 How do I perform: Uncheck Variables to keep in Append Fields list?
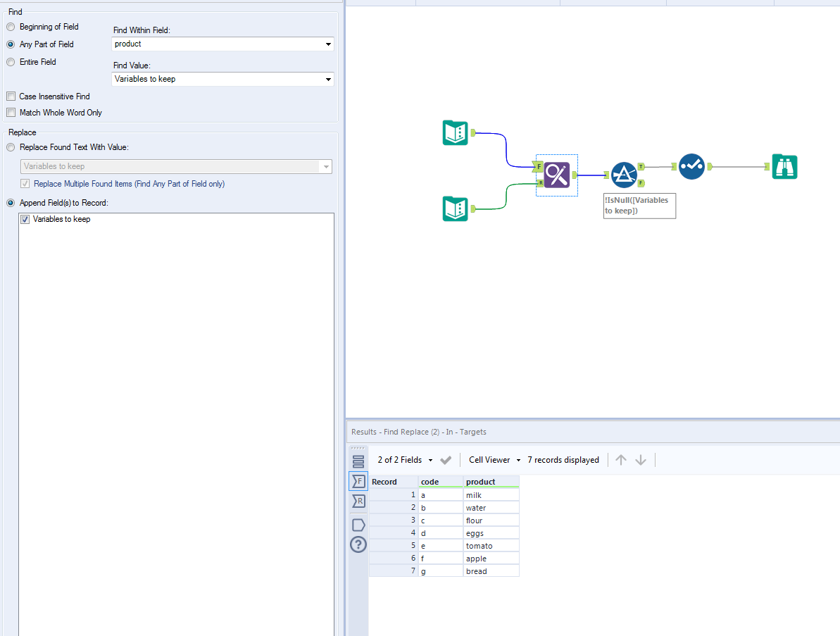click(26, 219)
